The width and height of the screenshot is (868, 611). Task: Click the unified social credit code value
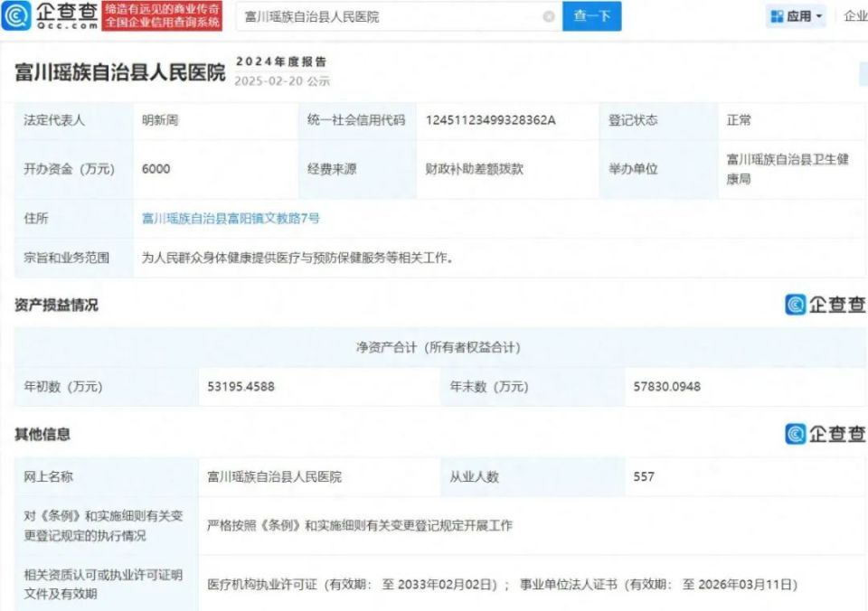(490, 119)
